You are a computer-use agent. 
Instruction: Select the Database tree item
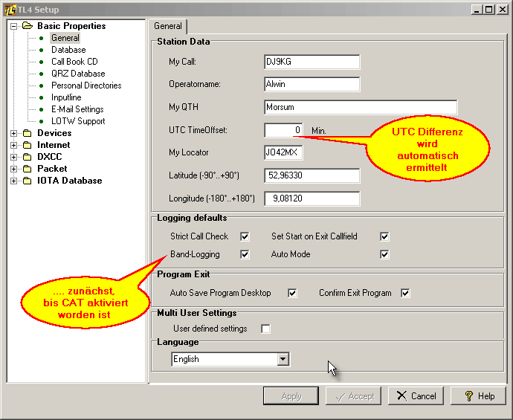click(x=68, y=50)
